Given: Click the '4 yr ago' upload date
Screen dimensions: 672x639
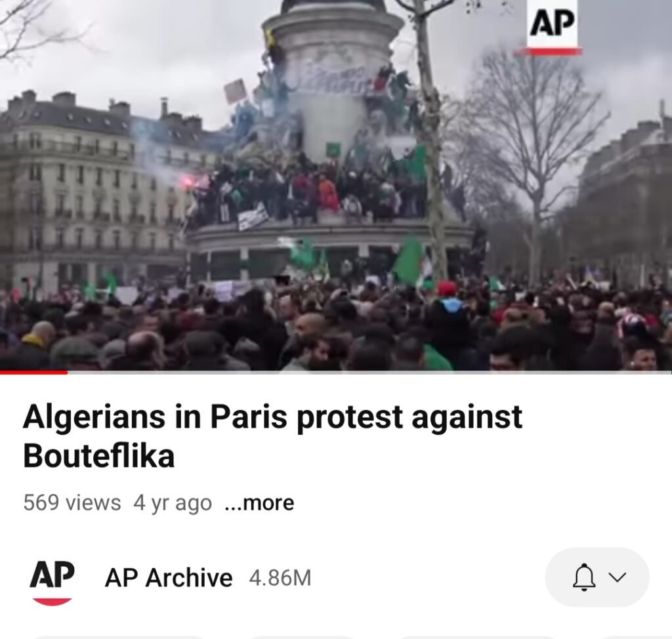Looking at the screenshot, I should point(173,503).
